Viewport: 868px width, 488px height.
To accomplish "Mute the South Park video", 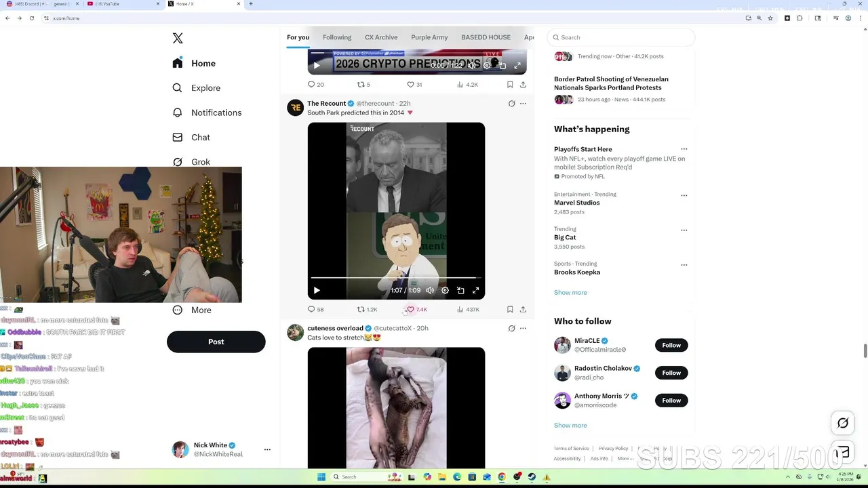I will click(x=430, y=291).
